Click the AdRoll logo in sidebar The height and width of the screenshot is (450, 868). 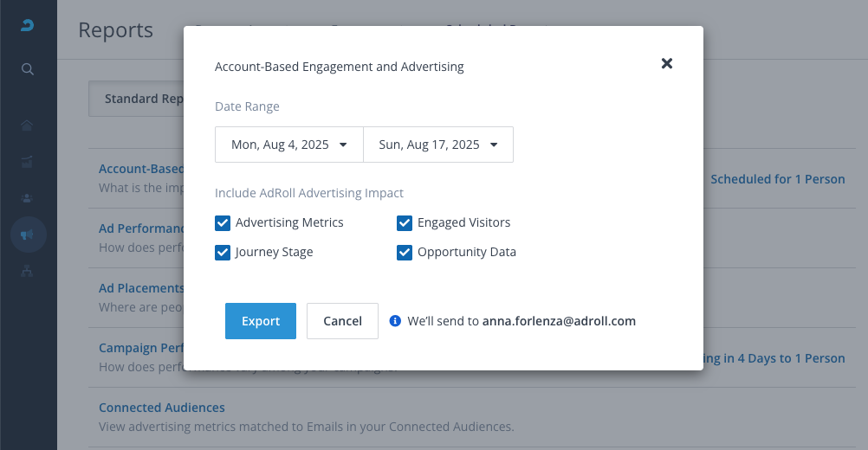click(28, 26)
